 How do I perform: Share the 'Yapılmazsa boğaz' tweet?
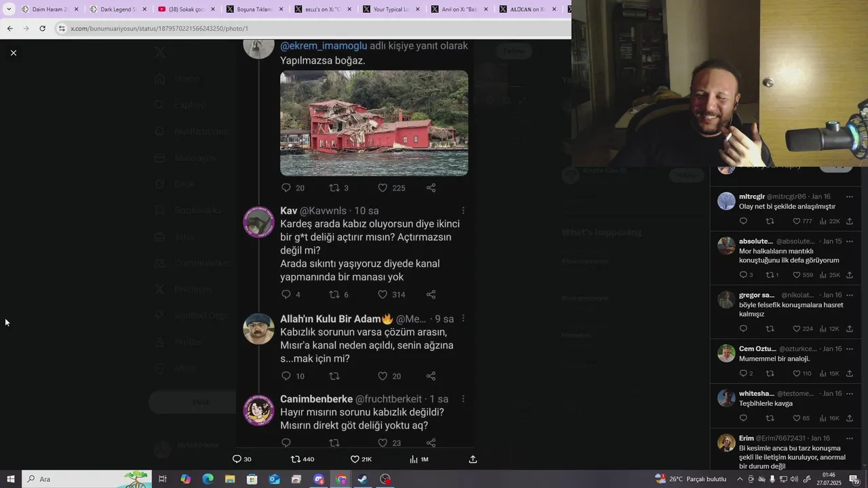[x=431, y=188]
